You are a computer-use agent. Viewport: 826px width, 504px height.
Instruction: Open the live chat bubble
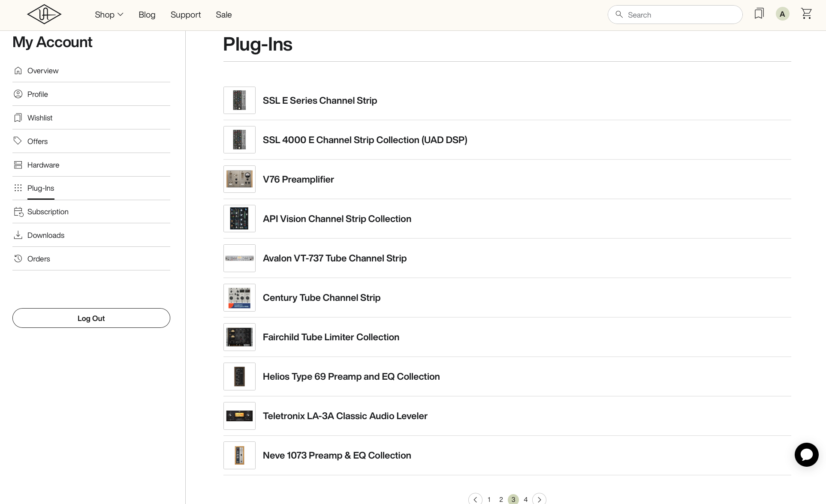(806, 455)
